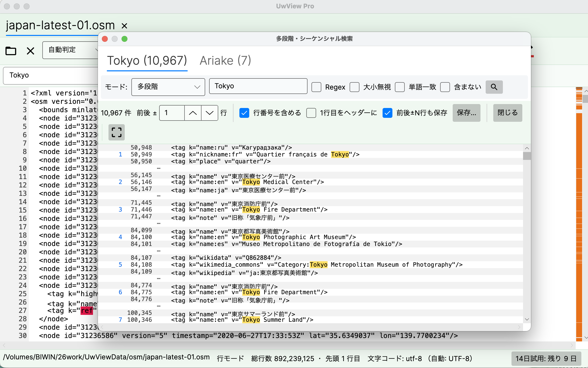Click line 28 </node> in main window
Screen dimensions: 588x368
pos(53,319)
